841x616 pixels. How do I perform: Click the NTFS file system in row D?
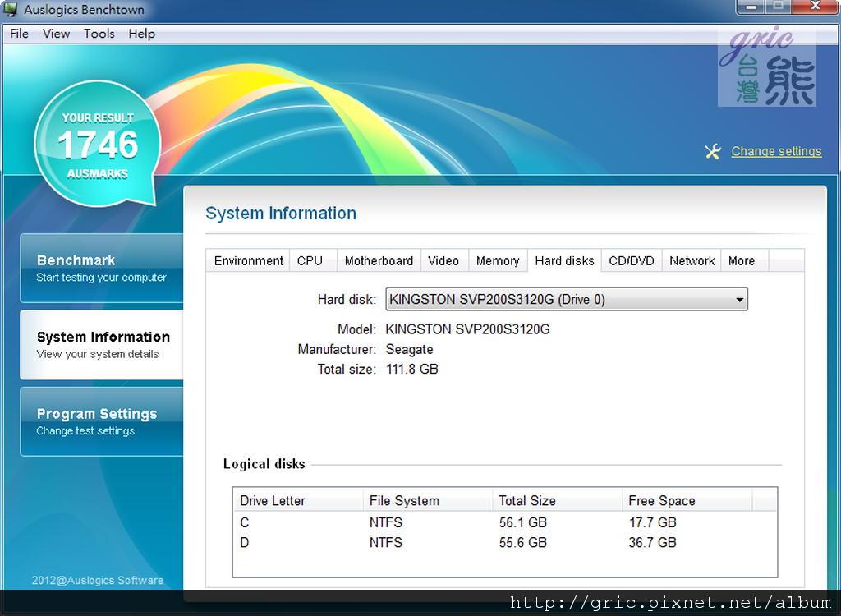pyautogui.click(x=386, y=542)
